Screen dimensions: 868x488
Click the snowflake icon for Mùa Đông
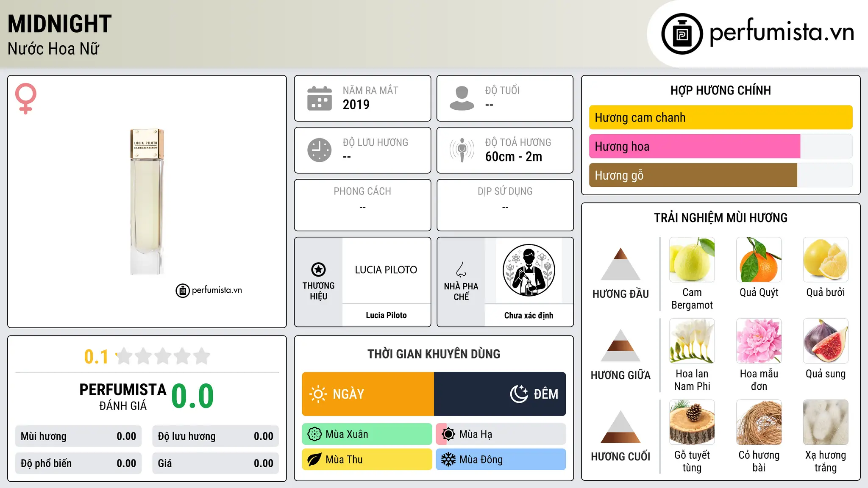[448, 460]
